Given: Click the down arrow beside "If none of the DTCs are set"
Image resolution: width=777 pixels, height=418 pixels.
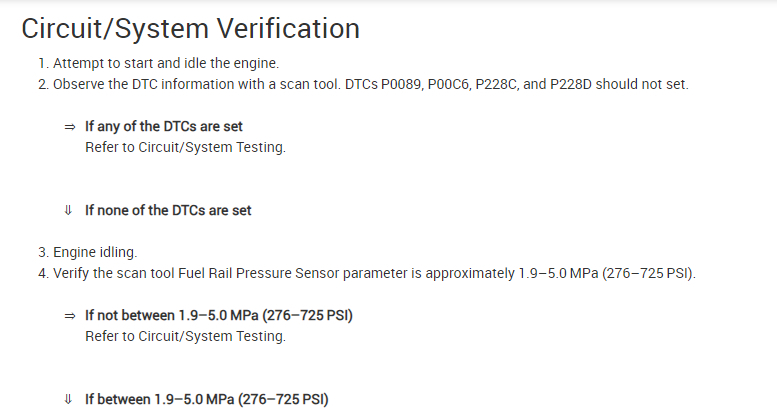Looking at the screenshot, I should 69,210.
